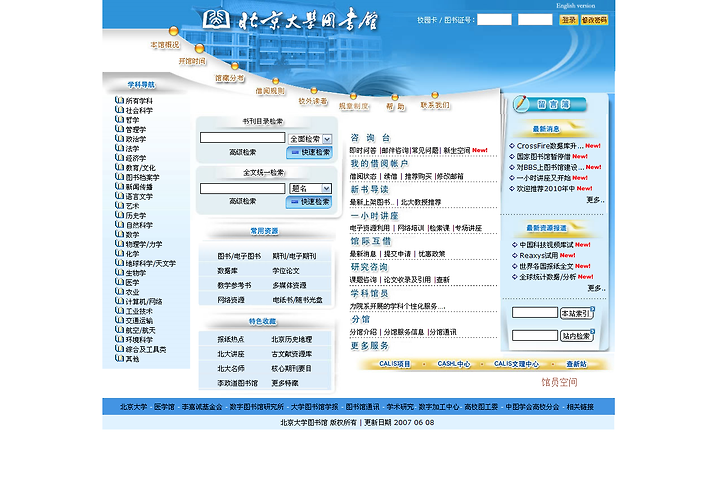720x484 pixels.
Task: Open the 教育/文化 subject link
Action: [141, 168]
